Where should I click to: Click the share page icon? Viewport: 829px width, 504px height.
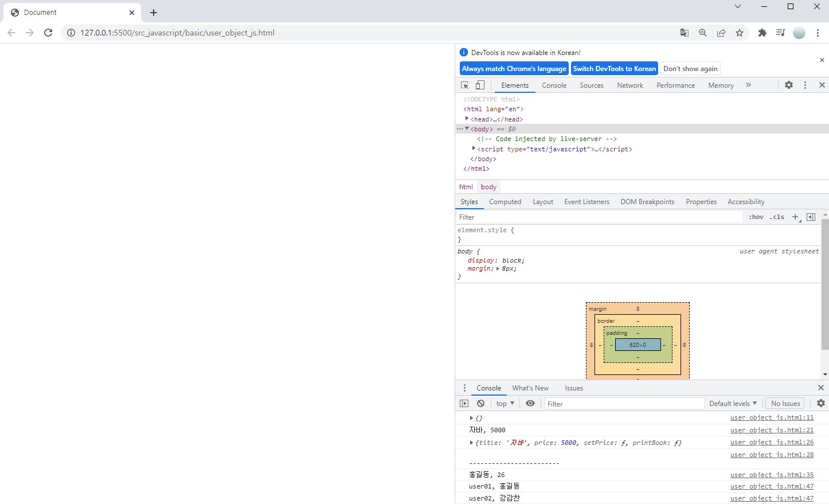[721, 33]
